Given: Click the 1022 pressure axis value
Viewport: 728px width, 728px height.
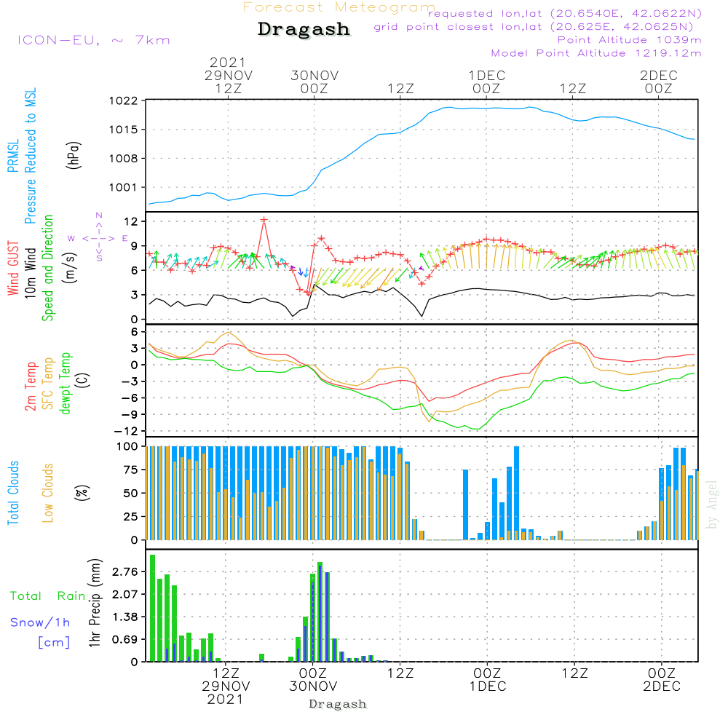Looking at the screenshot, I should [x=124, y=100].
